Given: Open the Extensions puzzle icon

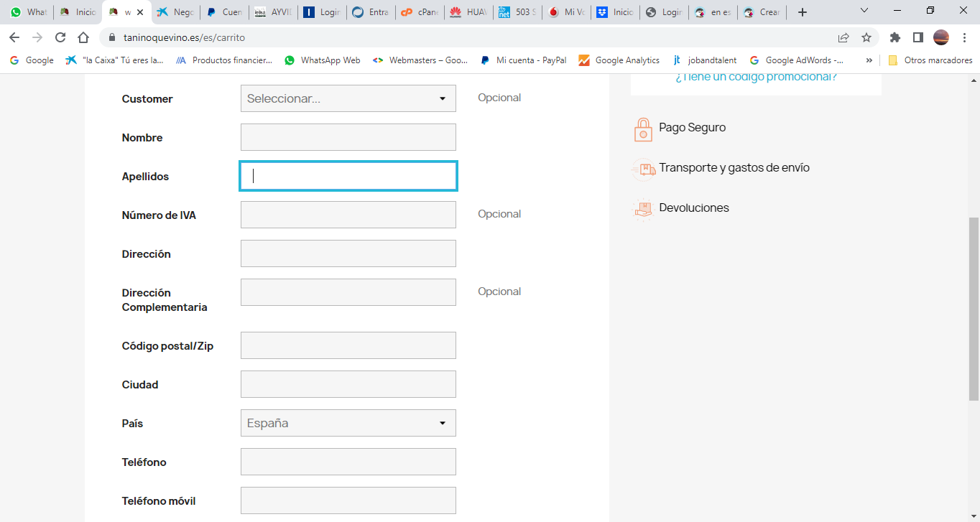Looking at the screenshot, I should (x=895, y=37).
